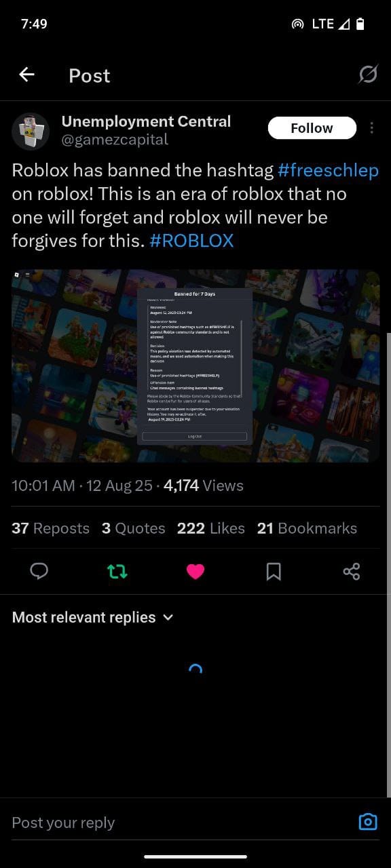This screenshot has height=868, width=391.
Task: Open the #ROBLOX hashtag link
Action: coord(191,240)
